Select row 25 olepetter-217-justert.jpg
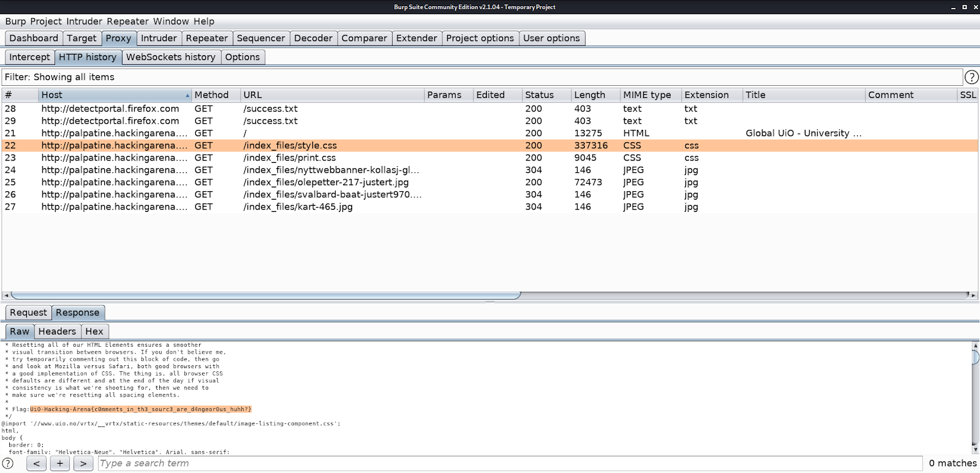Viewport: 980px width, 473px height. pos(490,182)
